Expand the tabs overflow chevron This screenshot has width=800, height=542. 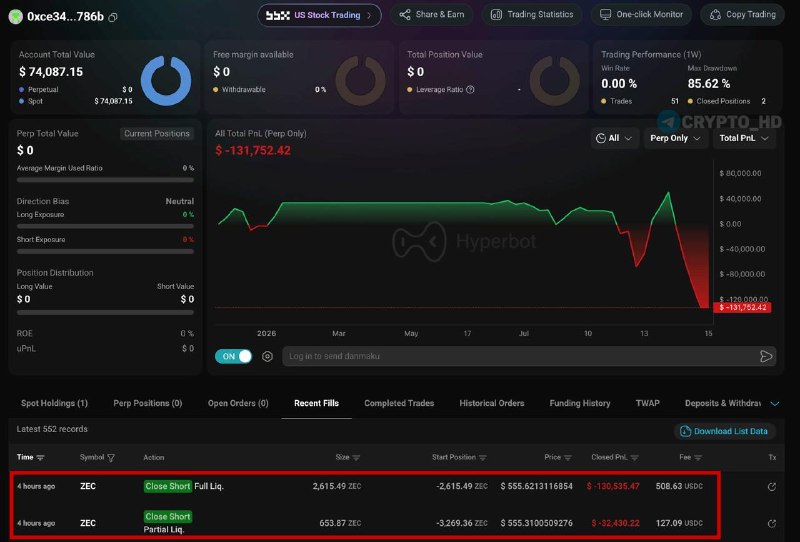pos(774,404)
